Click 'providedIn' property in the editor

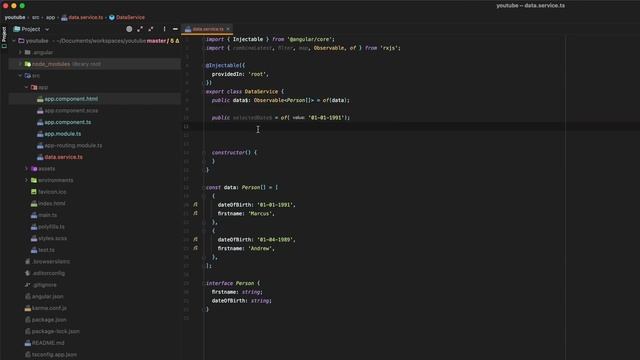[x=227, y=74]
